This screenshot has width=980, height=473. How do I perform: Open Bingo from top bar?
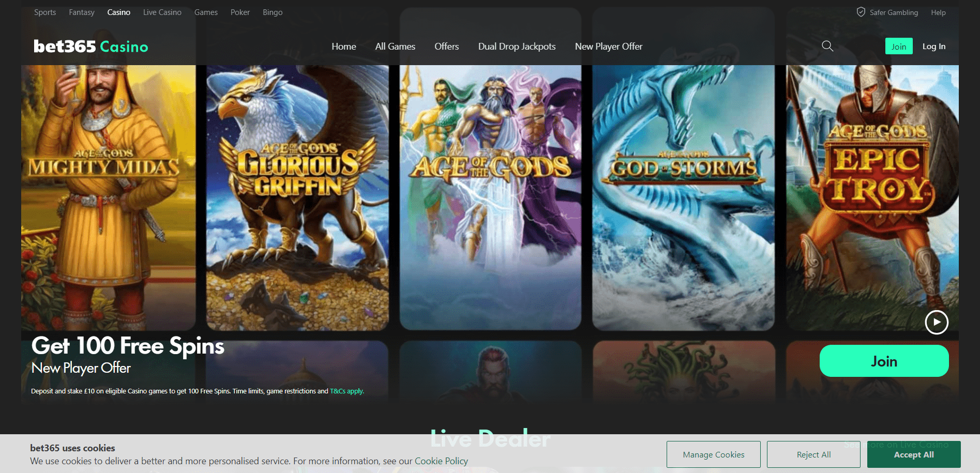click(273, 12)
